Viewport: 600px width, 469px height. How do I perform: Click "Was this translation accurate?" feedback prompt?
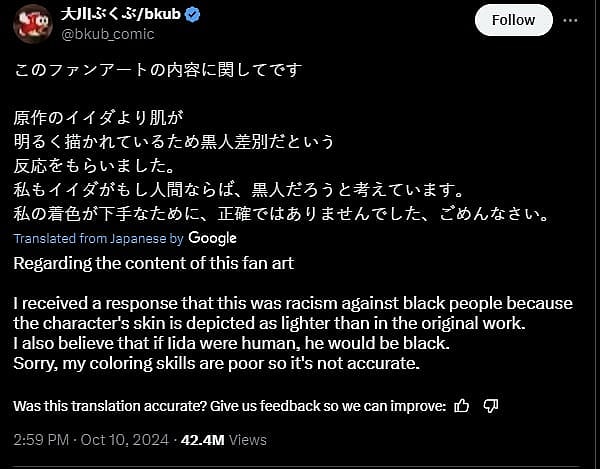[x=230, y=405]
